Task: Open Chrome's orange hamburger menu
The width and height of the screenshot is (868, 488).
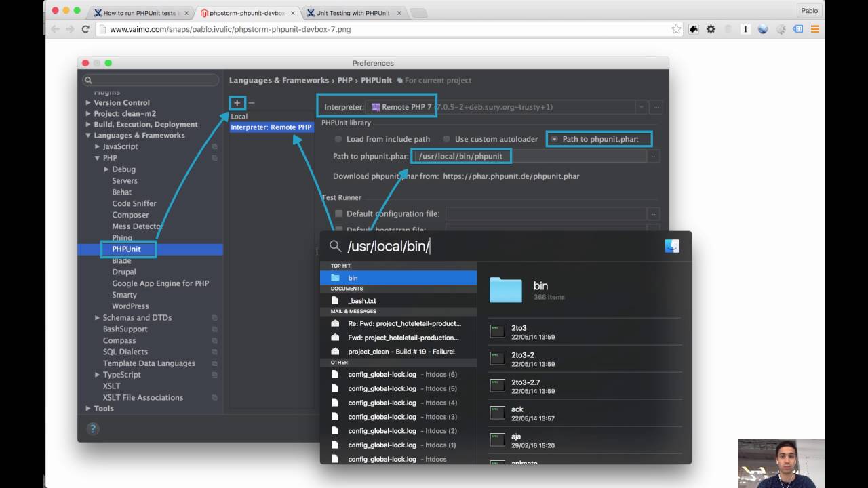Action: point(815,29)
